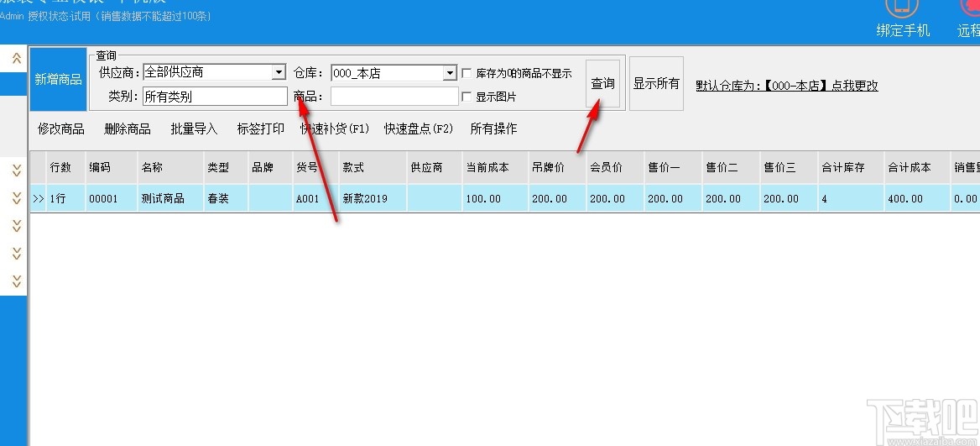Click the 会员价 column header
The height and width of the screenshot is (446, 980).
(616, 168)
